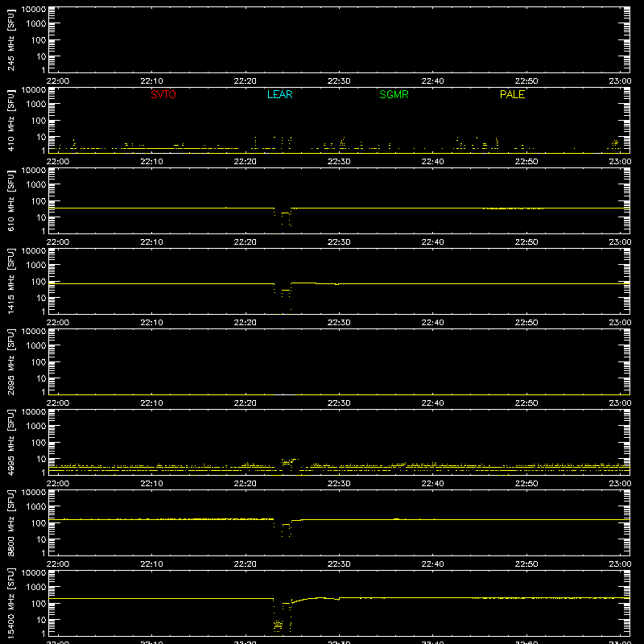The image size is (644, 644).
Task: Click 22:40 label under the 2695 MHz panel
Action: click(432, 403)
